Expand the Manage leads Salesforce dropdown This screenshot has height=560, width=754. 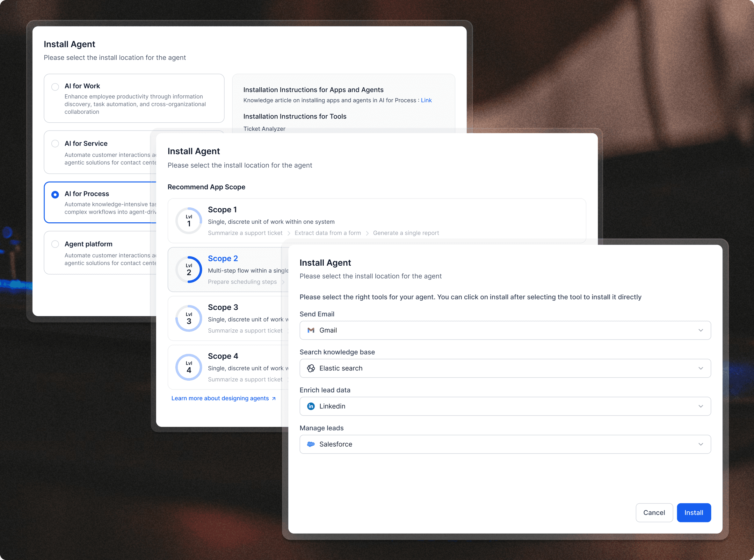[700, 444]
